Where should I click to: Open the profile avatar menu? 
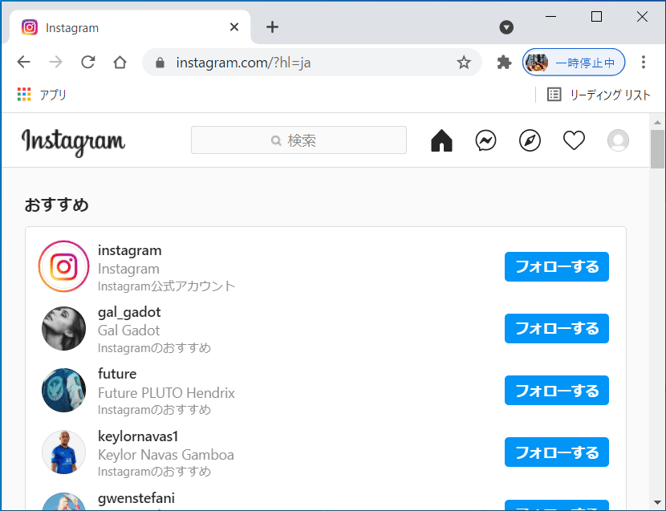618,141
